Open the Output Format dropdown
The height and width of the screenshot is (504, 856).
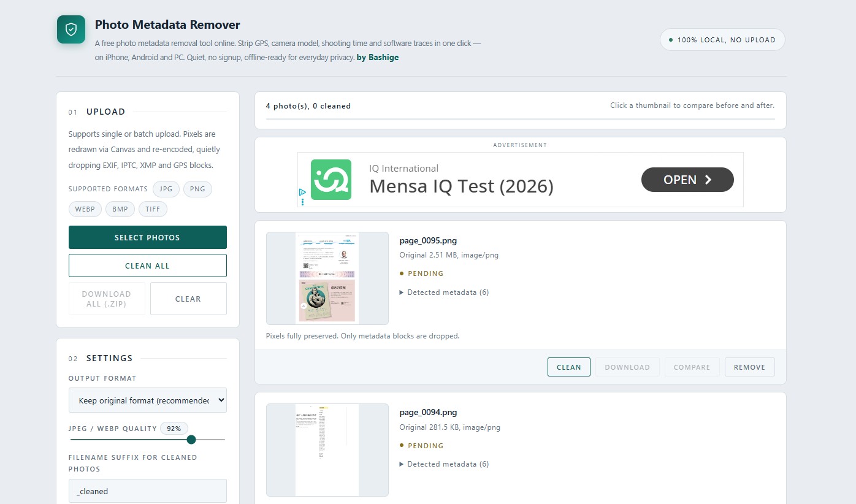tap(148, 400)
